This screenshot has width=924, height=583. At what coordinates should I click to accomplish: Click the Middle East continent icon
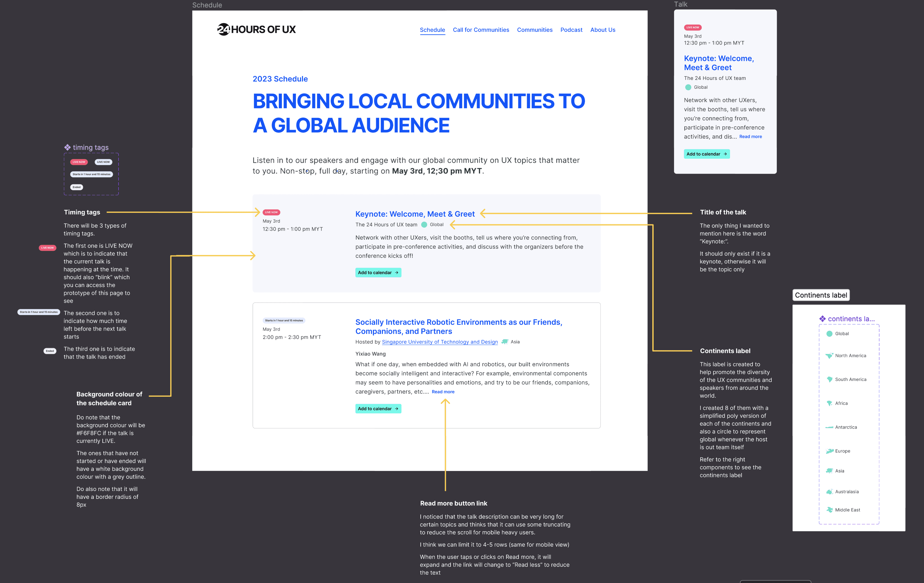click(829, 510)
